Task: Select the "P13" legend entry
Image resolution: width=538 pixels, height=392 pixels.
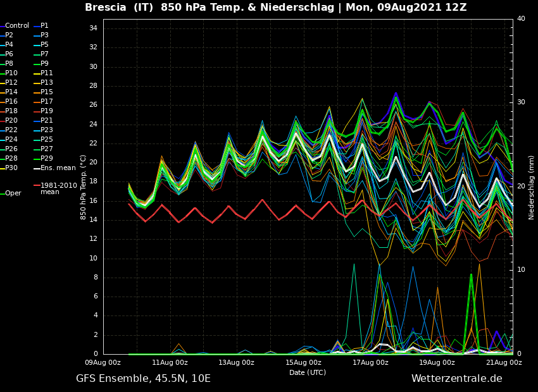Action: coord(43,83)
